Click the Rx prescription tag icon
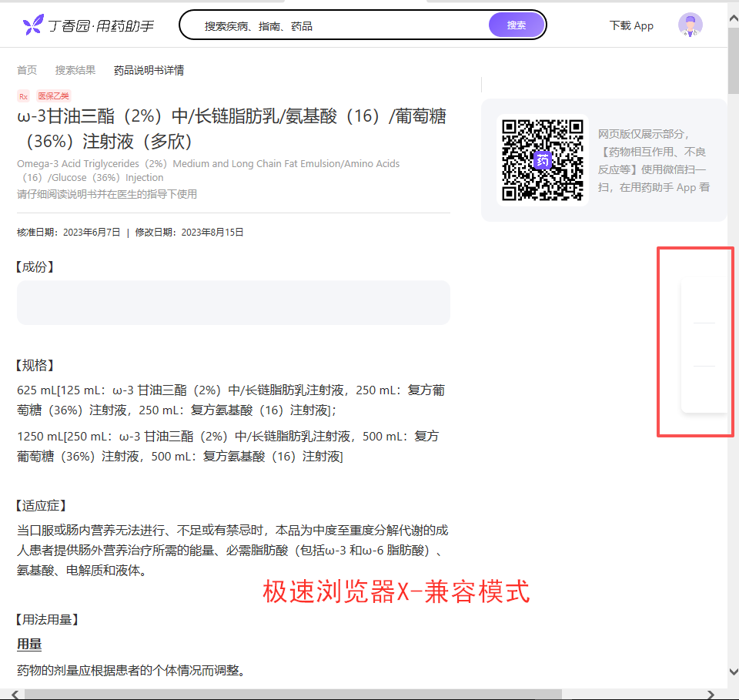The width and height of the screenshot is (739, 700). tap(23, 96)
